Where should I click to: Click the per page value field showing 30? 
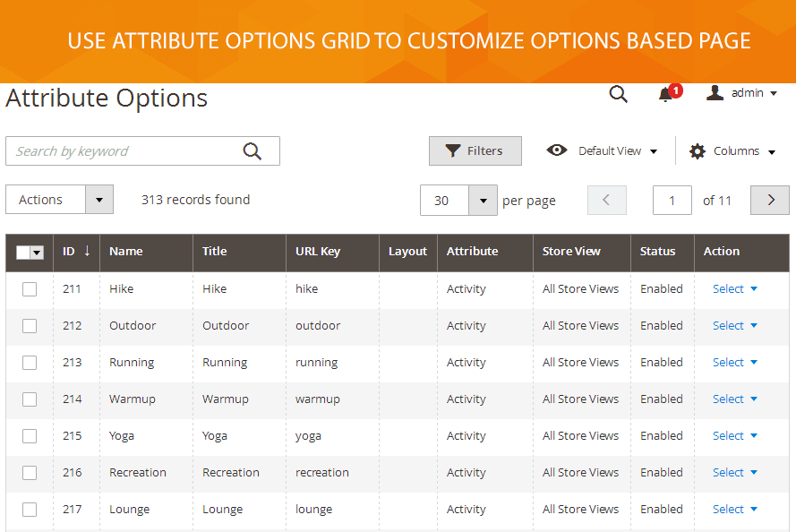pos(444,201)
